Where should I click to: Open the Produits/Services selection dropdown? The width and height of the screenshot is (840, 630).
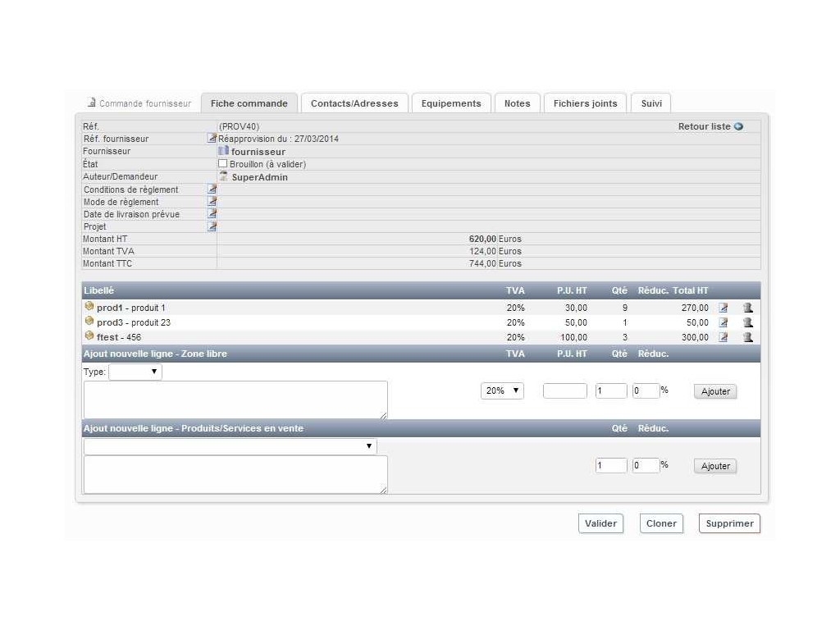pos(230,447)
